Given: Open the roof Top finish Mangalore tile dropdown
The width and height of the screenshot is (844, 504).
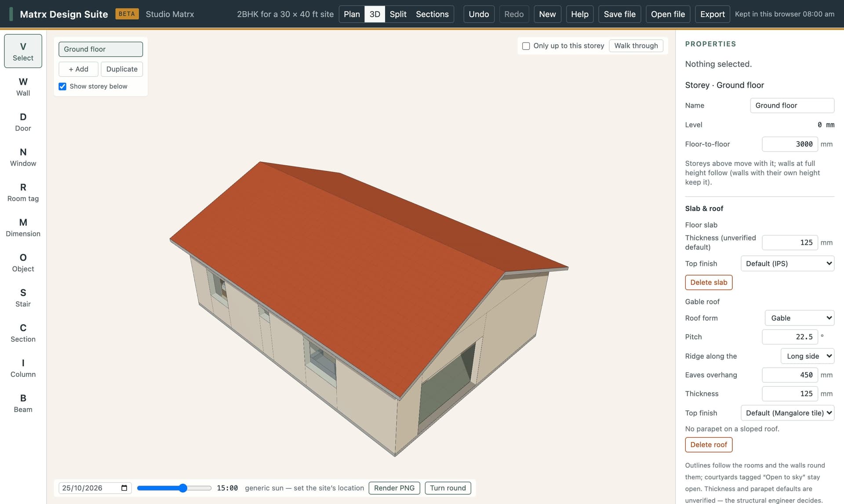Looking at the screenshot, I should (x=787, y=413).
